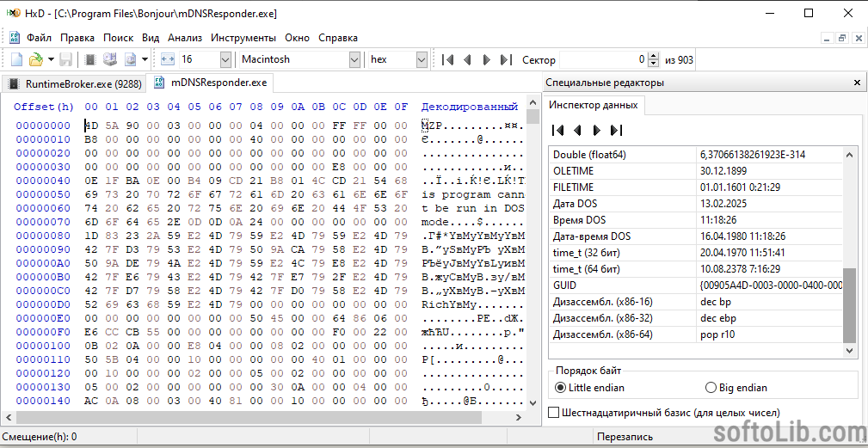Screen dimensions: 868x448
Task: Click the document icon left of Файл menu
Action: [15, 38]
